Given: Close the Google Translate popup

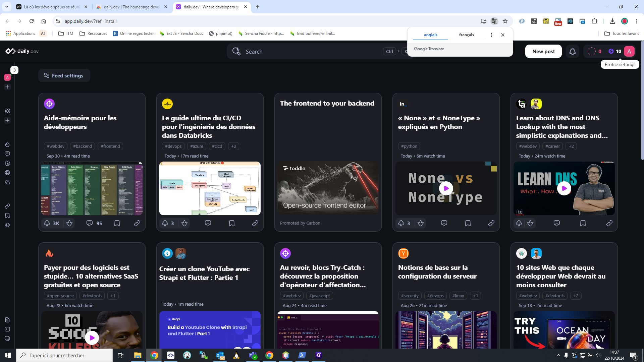Looking at the screenshot, I should point(502,35).
